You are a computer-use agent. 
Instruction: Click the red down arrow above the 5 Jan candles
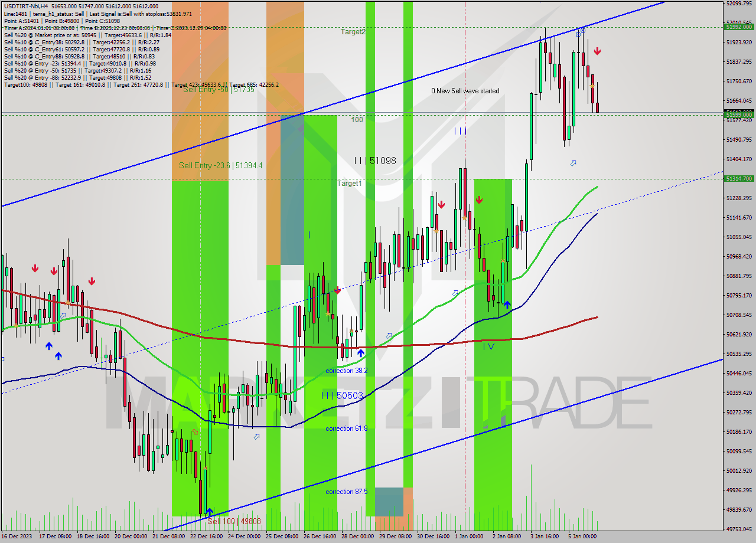coord(597,51)
